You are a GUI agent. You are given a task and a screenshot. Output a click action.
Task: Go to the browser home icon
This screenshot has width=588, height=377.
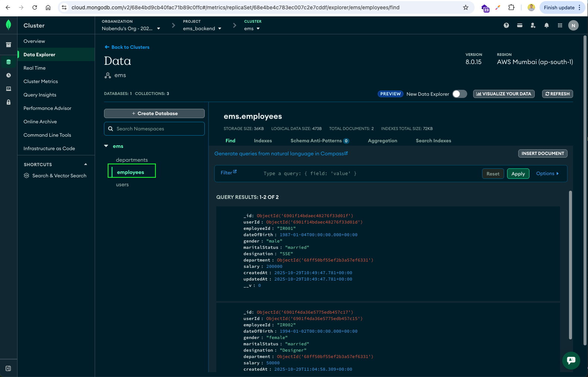click(x=48, y=7)
